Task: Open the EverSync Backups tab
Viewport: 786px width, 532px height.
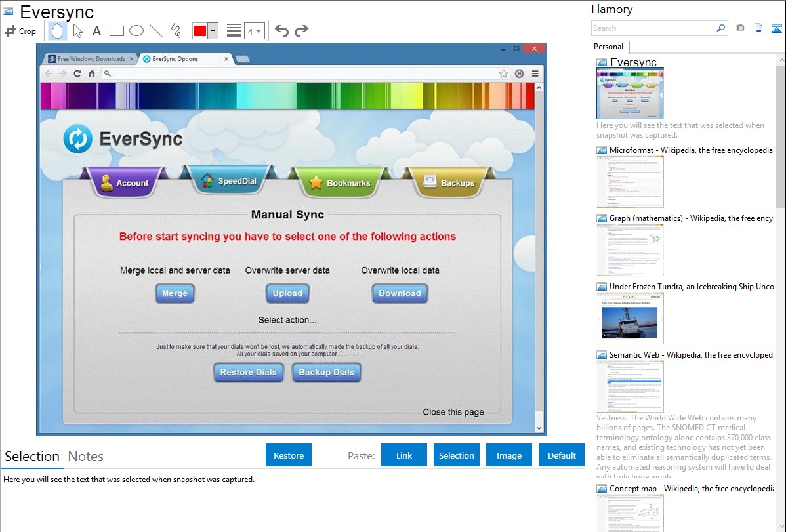Action: pos(449,182)
